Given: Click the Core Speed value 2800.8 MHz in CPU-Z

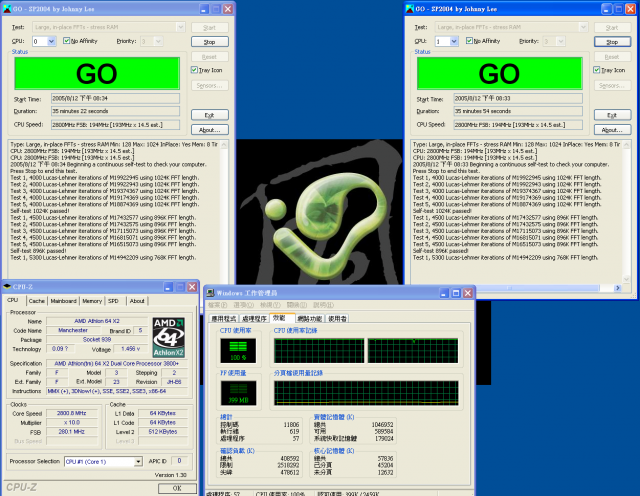Looking at the screenshot, I should click(71, 414).
